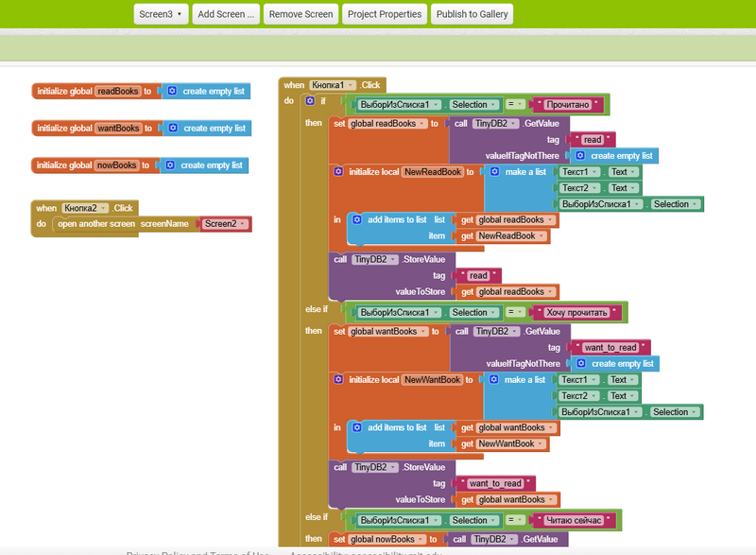Click the Add Screen button
This screenshot has height=555, width=756.
(x=227, y=14)
